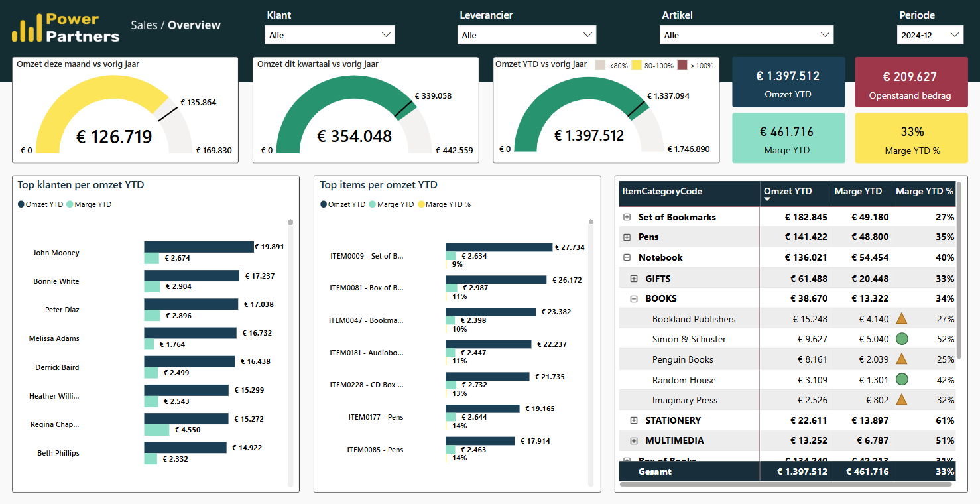Open the Leverancier dropdown filter
This screenshot has height=504, width=980.
tap(526, 35)
